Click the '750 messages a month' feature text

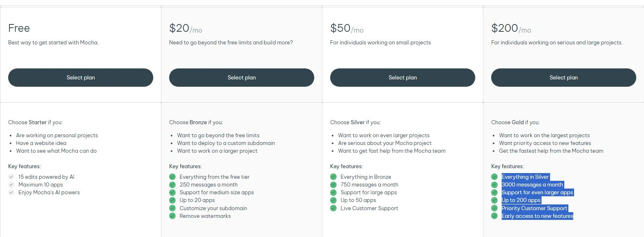[x=369, y=184]
